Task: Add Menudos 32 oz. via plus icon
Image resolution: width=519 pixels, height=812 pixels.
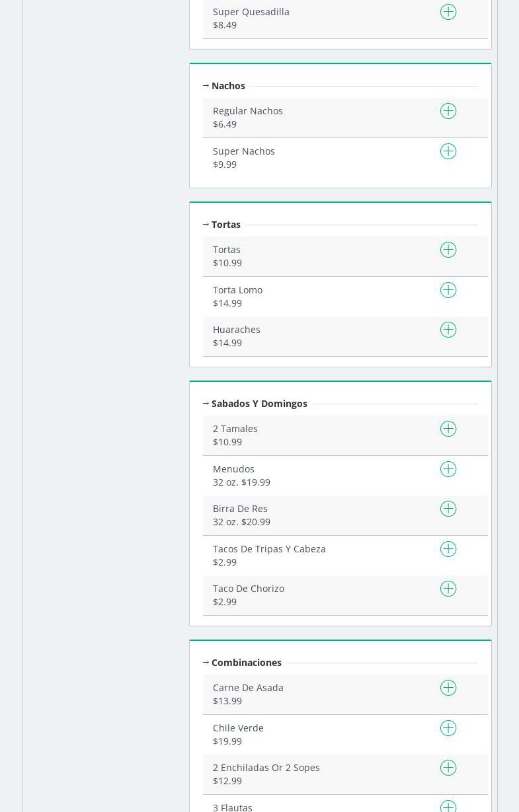Action: (448, 470)
